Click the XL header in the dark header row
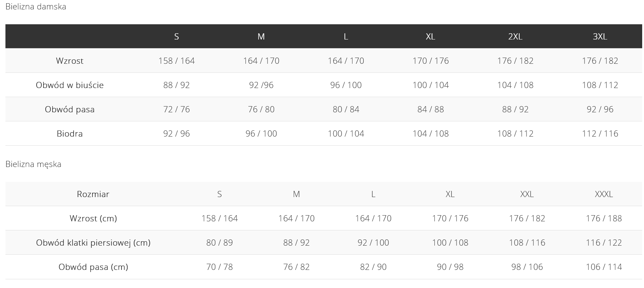This screenshot has height=288, width=644. [x=430, y=37]
